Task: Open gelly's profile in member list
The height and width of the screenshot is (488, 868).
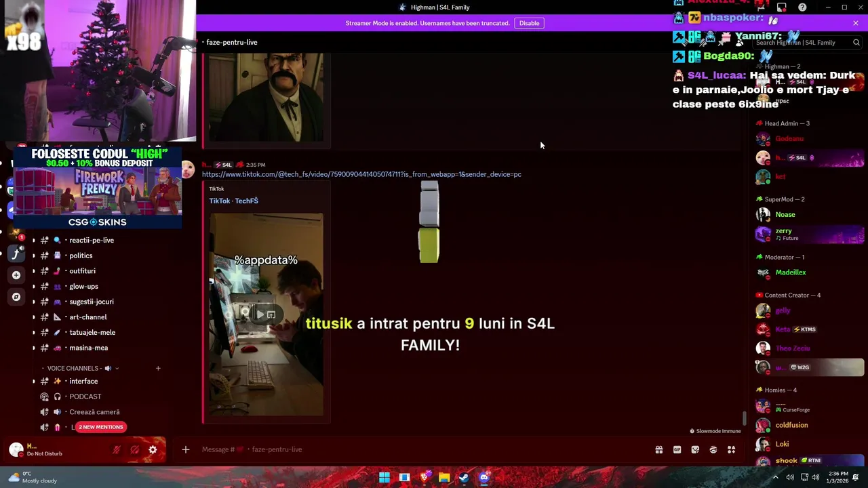Action: coord(783,310)
